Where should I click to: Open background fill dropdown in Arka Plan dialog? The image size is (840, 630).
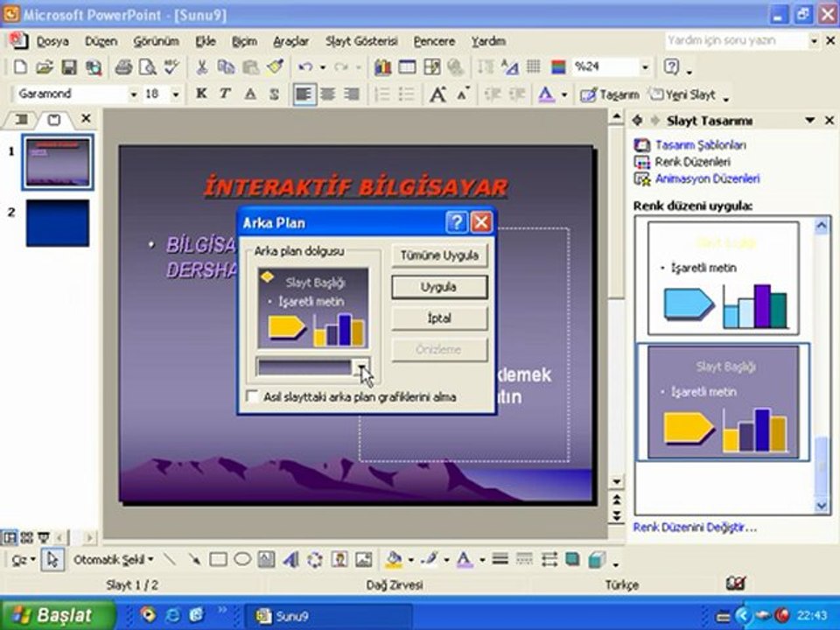click(x=362, y=367)
